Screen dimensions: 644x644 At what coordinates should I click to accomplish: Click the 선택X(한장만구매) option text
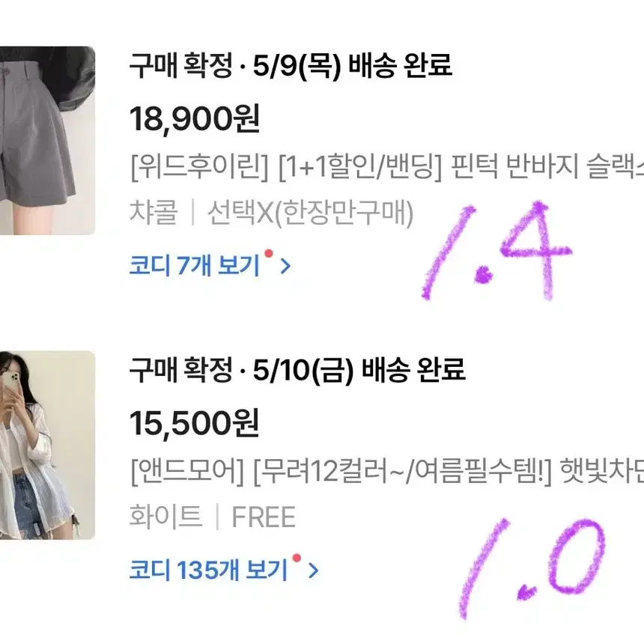(311, 213)
